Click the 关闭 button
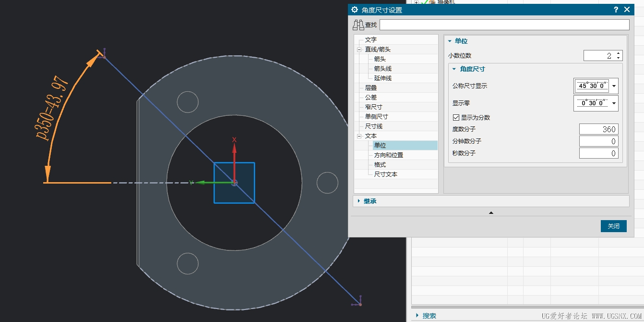Image resolution: width=644 pixels, height=322 pixels. tap(613, 226)
